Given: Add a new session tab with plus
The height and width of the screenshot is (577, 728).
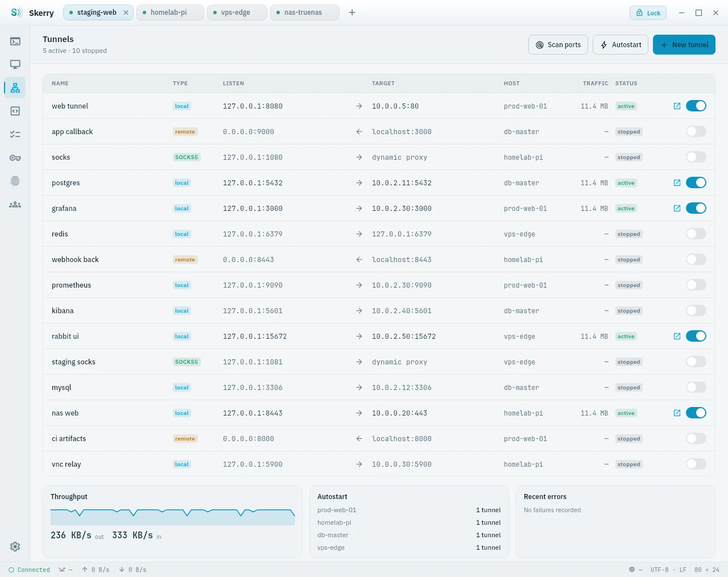Looking at the screenshot, I should [x=352, y=13].
